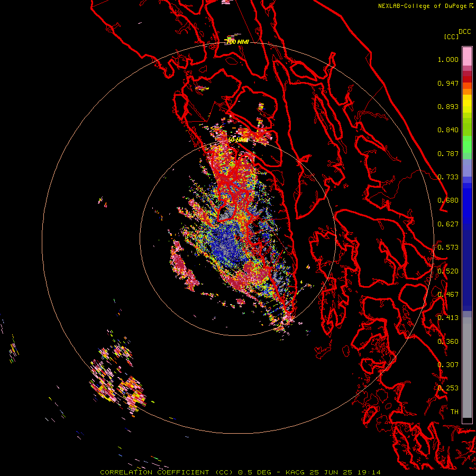Click the 0.520 color scale value
The image size is (476, 476).
(448, 271)
